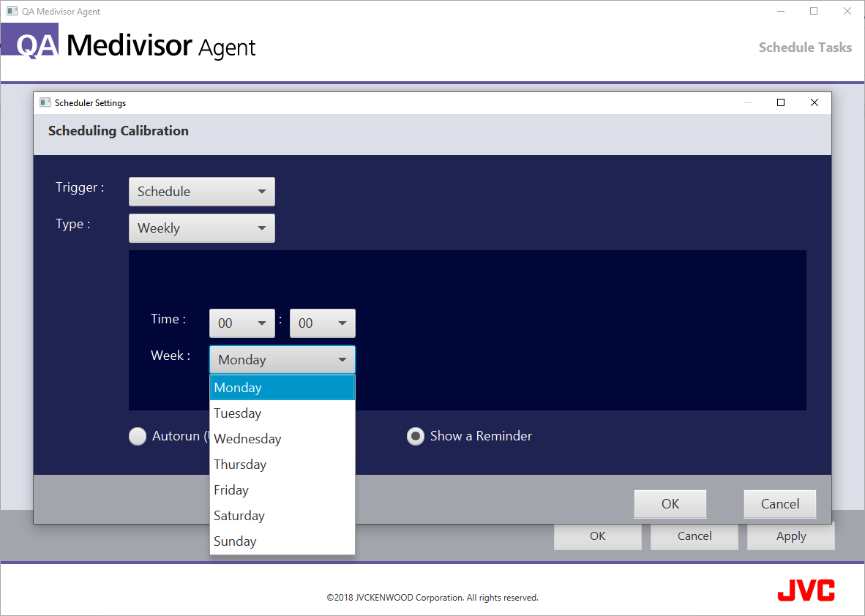Select Thursday in the dropdown list
Image resolution: width=865 pixels, height=616 pixels.
pos(282,465)
